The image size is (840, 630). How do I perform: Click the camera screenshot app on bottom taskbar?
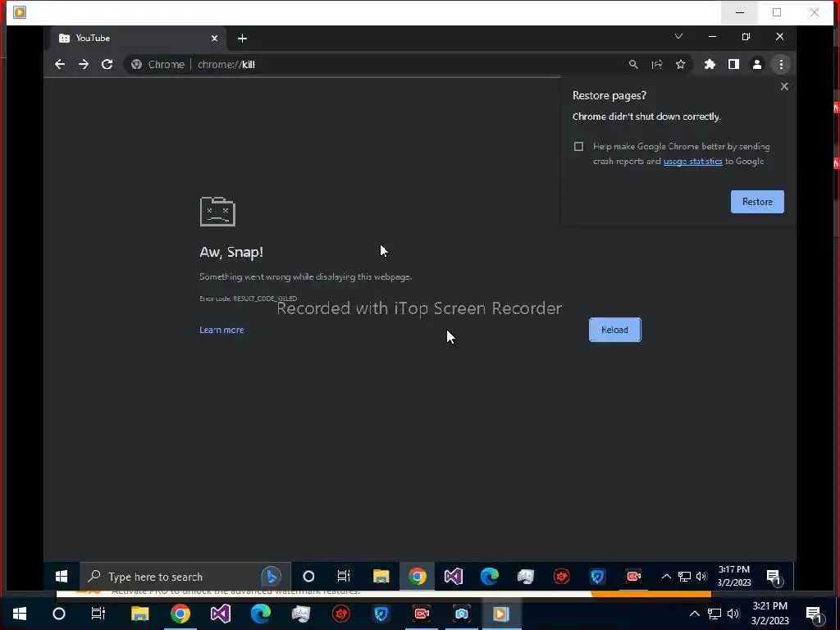(461, 614)
